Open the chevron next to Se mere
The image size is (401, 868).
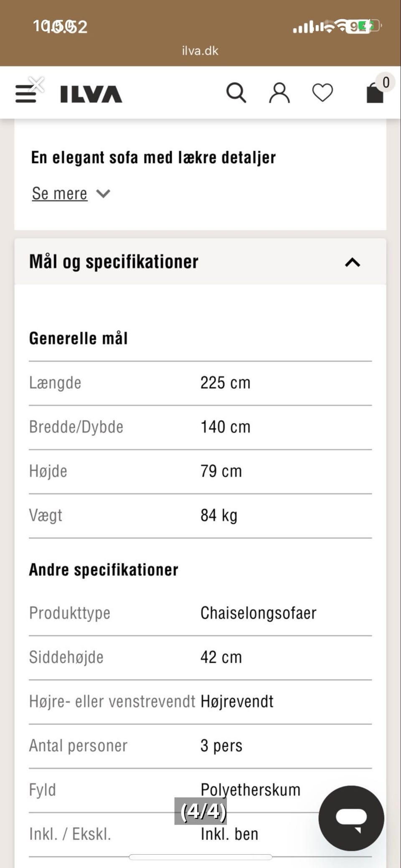pyautogui.click(x=103, y=193)
